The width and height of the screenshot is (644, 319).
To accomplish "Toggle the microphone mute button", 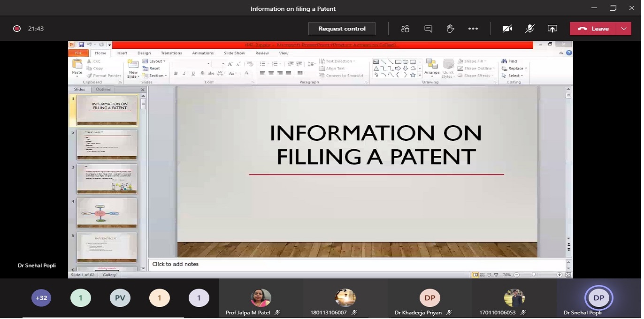I will tap(529, 29).
